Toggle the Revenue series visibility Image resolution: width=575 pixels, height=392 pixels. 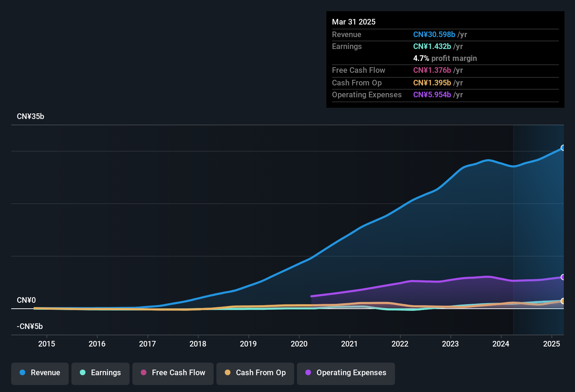click(x=40, y=373)
